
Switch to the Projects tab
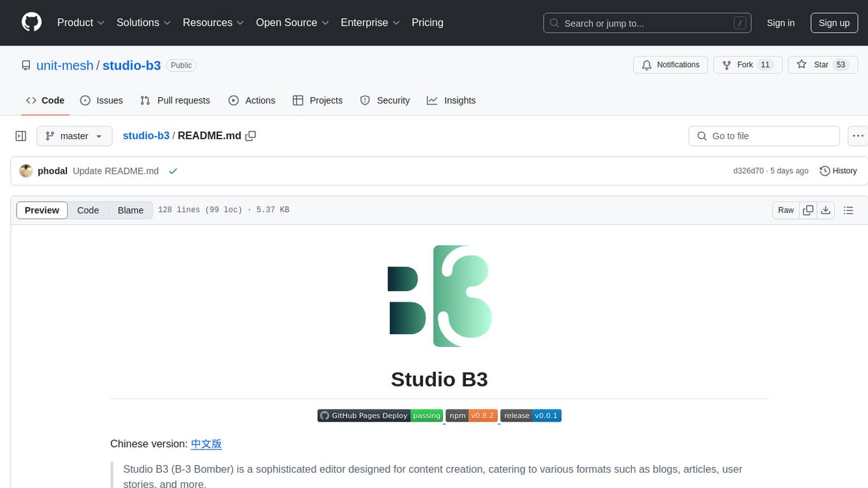click(x=317, y=100)
